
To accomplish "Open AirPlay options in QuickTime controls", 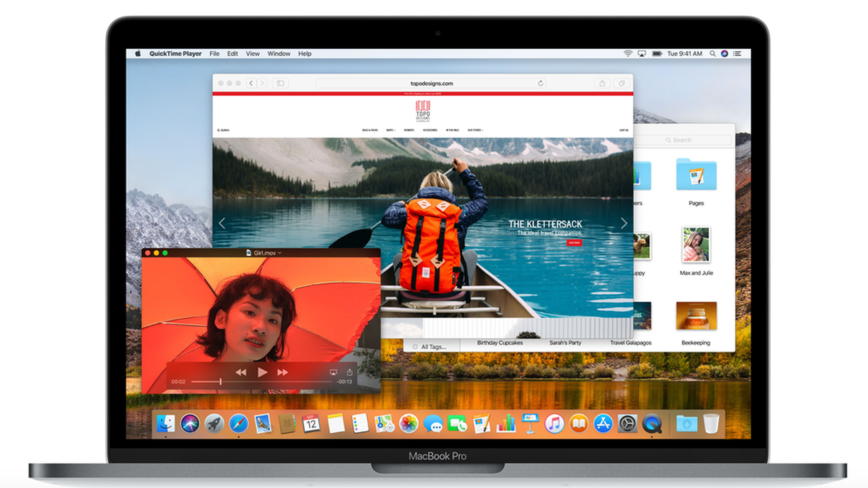I will click(333, 372).
